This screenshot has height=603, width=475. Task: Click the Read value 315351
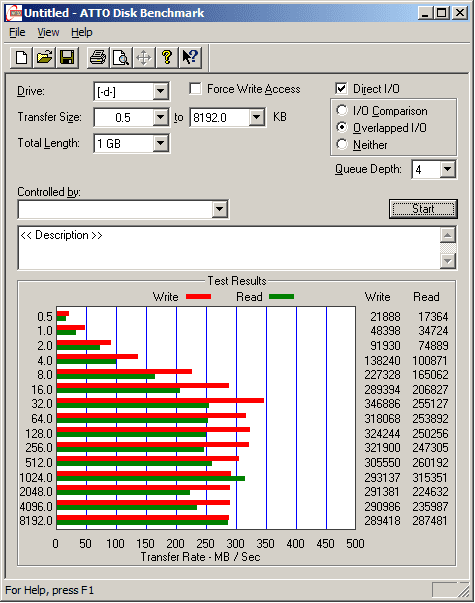[x=430, y=478]
